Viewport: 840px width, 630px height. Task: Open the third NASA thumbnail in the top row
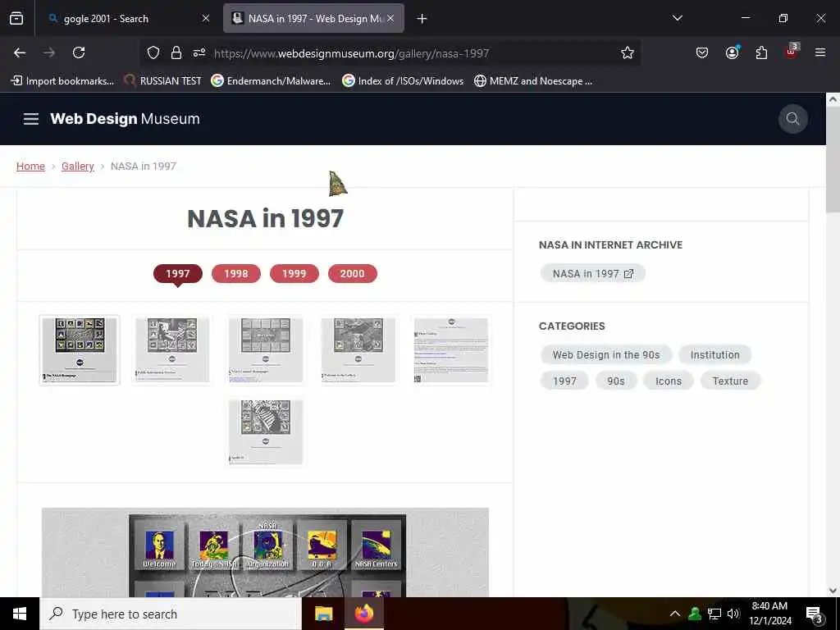pos(266,349)
